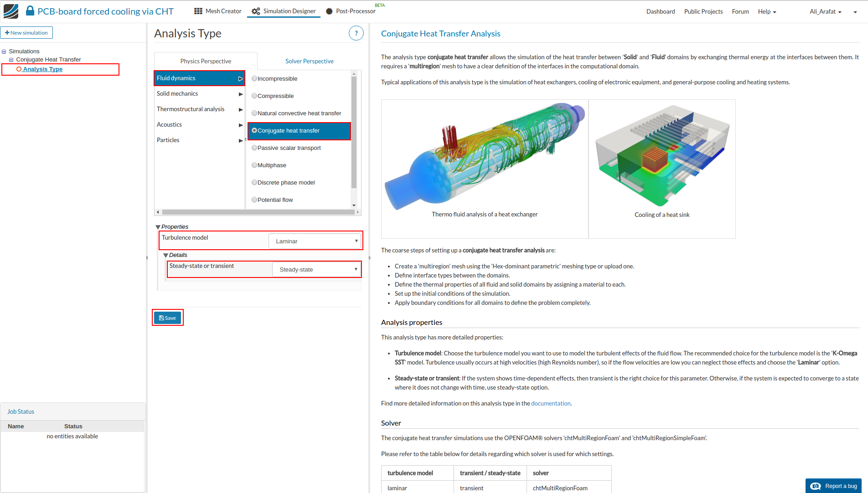Select the Potential flow radio option
This screenshot has width=868, height=493.
tap(254, 200)
